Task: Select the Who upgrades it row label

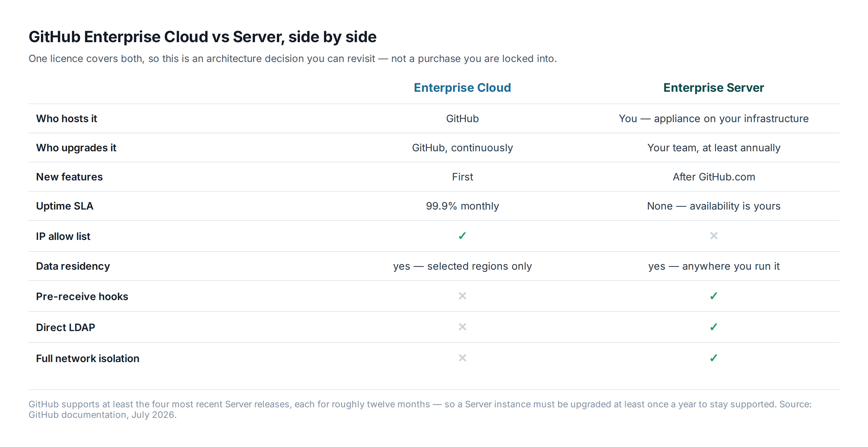Action: (x=76, y=148)
